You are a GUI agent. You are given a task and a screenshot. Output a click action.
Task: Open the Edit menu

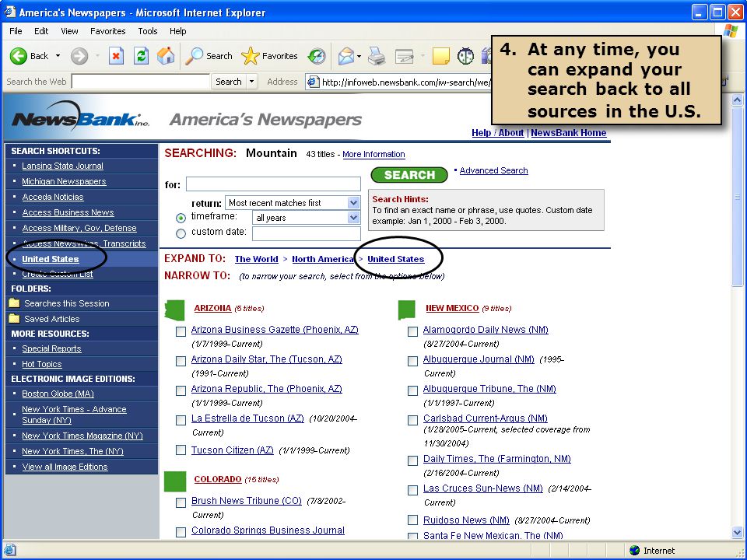pyautogui.click(x=41, y=31)
